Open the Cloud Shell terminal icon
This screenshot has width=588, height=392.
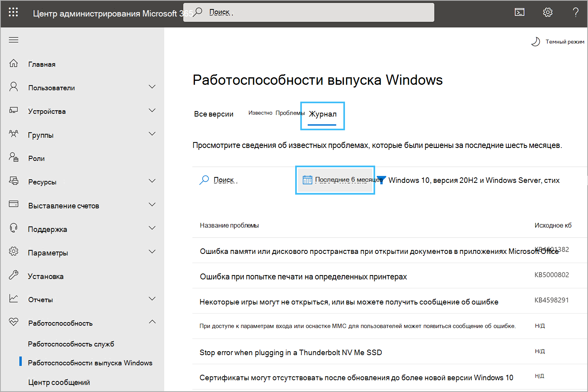pos(519,13)
